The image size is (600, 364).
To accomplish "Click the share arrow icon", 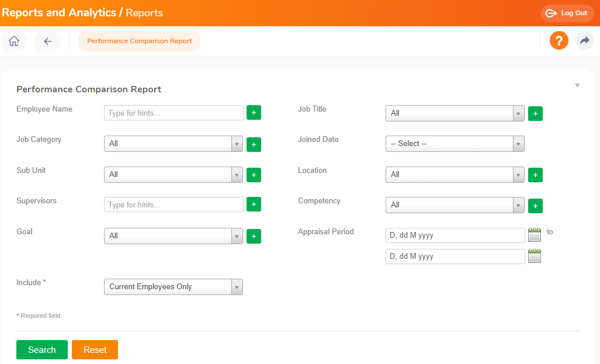I will click(x=585, y=40).
